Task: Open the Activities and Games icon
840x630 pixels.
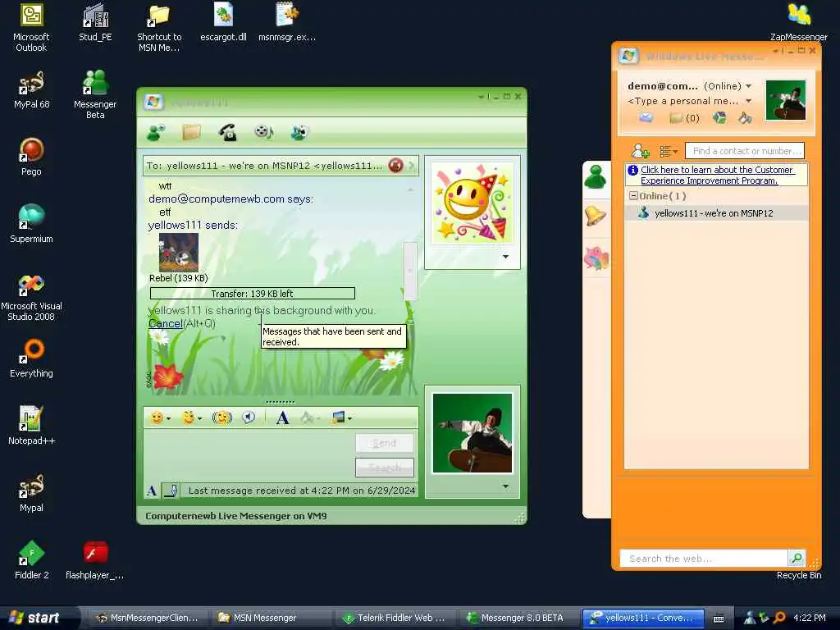Action: (299, 132)
